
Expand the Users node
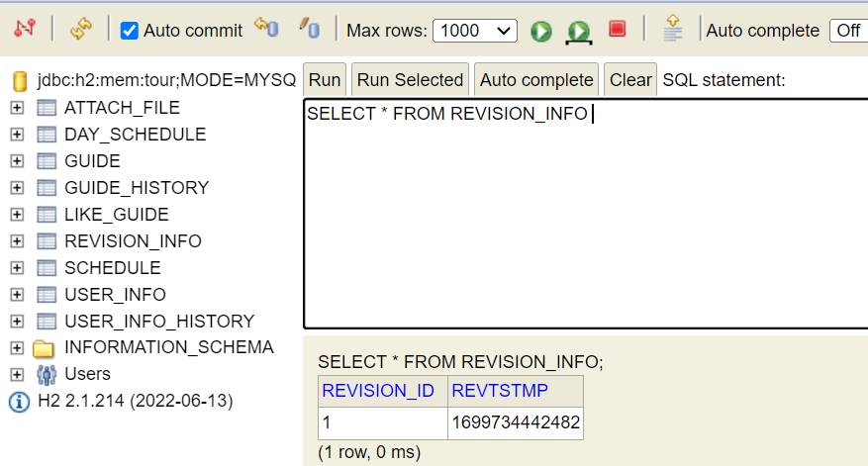17,374
